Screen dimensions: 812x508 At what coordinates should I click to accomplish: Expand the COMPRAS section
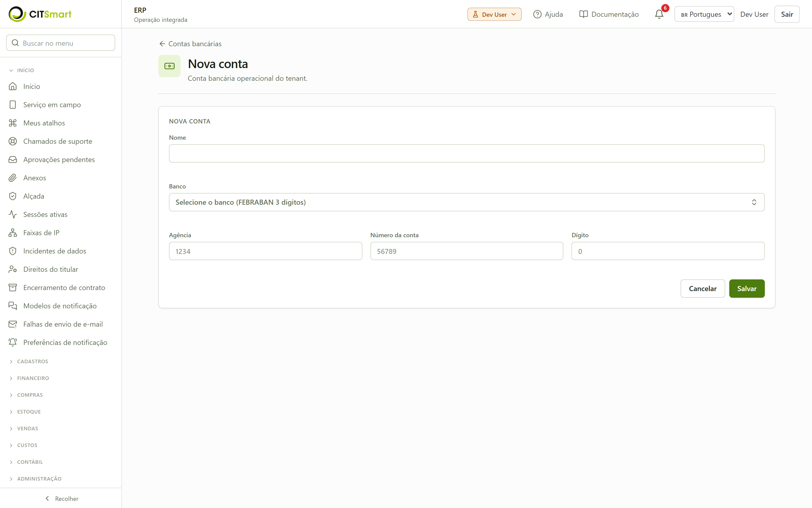[x=26, y=395]
